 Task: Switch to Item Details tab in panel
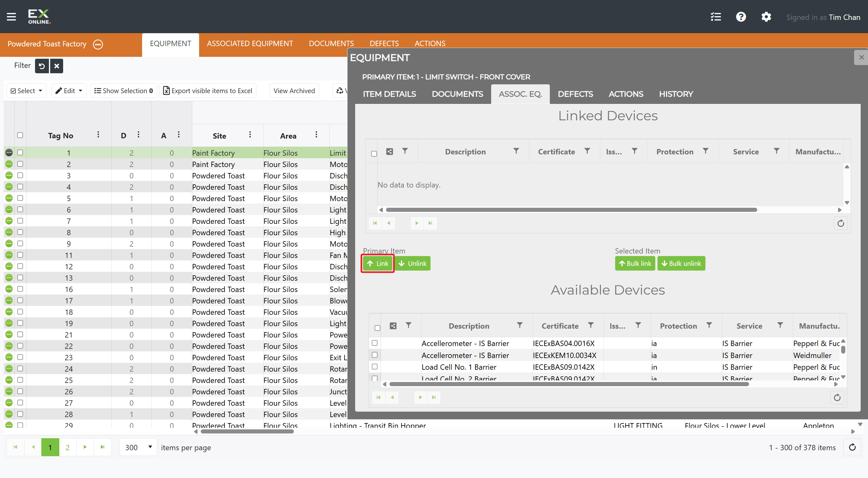click(389, 94)
